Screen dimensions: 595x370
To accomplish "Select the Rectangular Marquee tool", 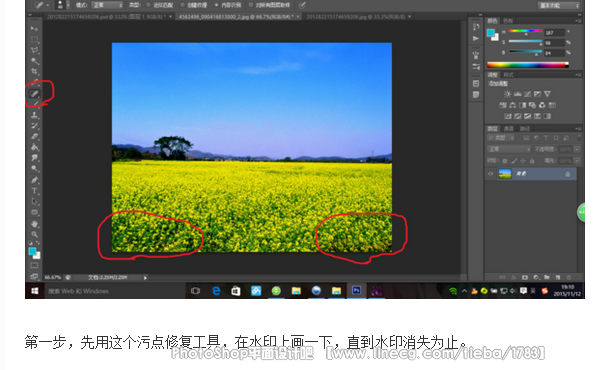I will pyautogui.click(x=34, y=39).
